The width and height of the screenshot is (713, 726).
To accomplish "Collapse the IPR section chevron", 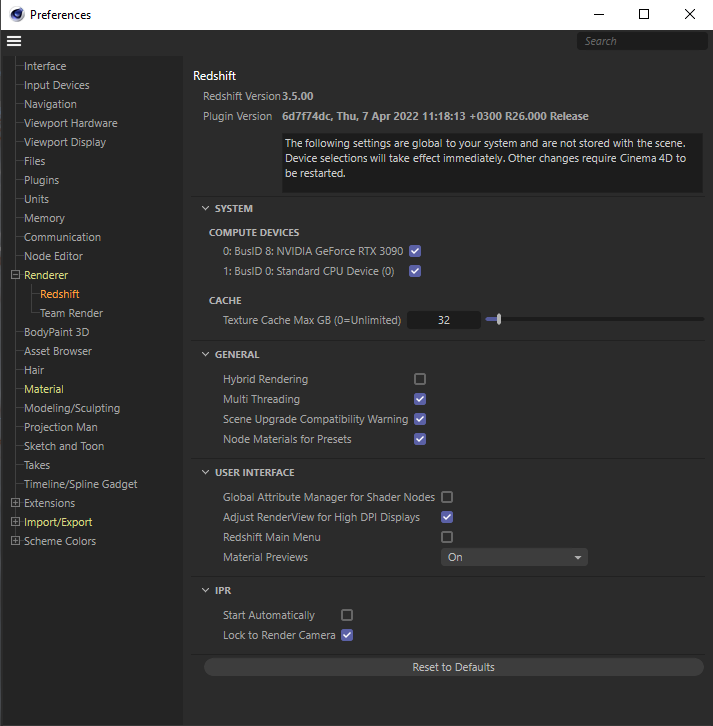I will (x=206, y=590).
